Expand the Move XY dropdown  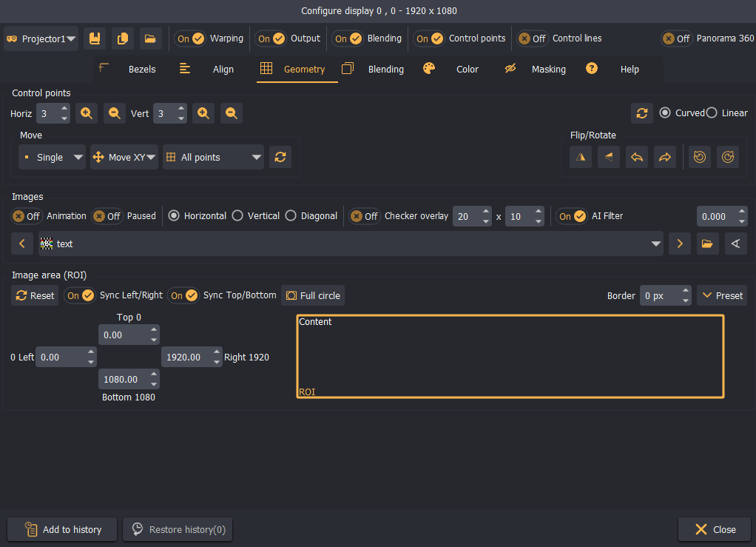124,157
